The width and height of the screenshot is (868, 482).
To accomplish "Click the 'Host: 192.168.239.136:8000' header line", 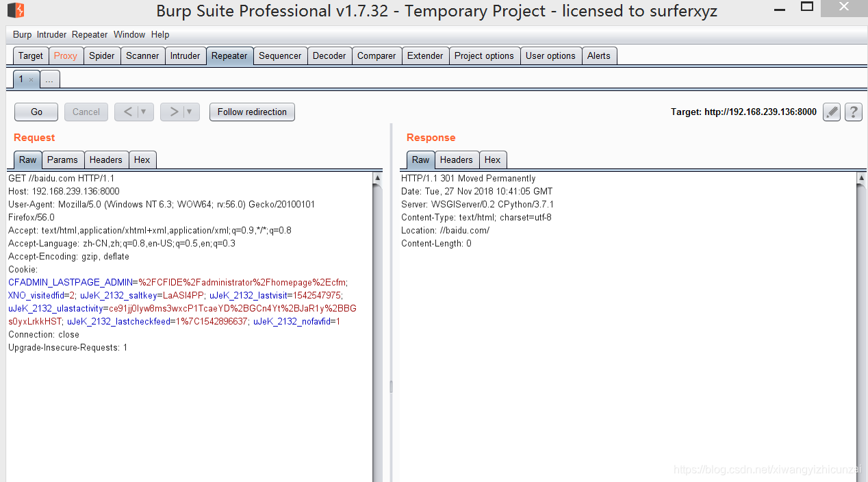I will [64, 191].
